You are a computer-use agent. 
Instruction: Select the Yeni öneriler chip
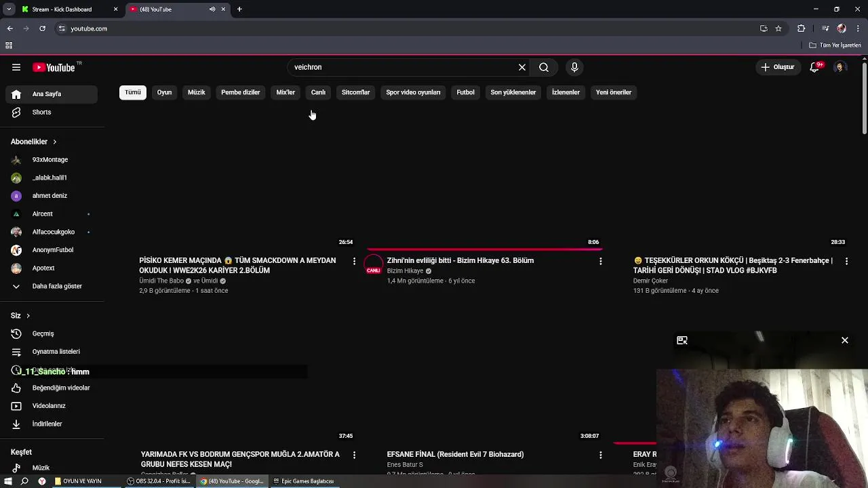point(614,92)
